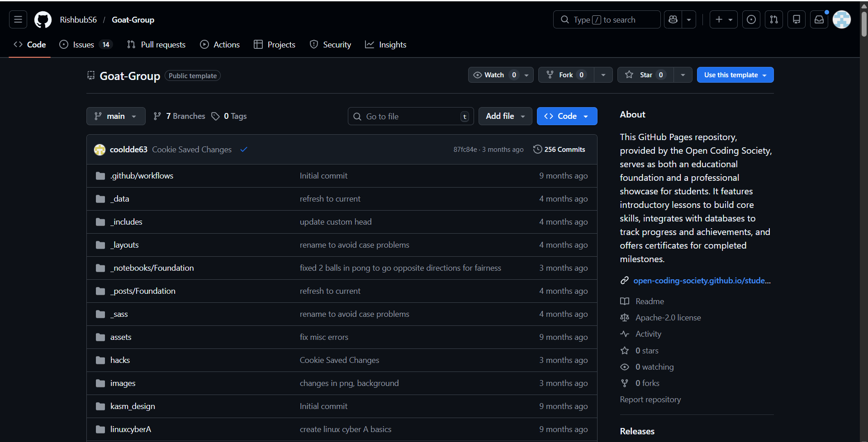Open the repositories icon in header
868x442 pixels.
point(797,19)
